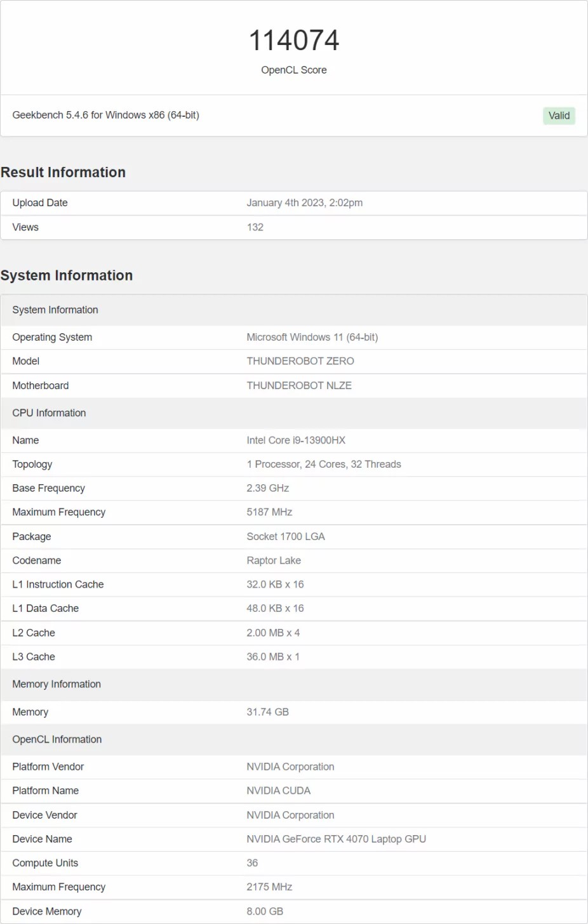
Task: Click Geekbench 5.4.6 for Windows version text
Action: pyautogui.click(x=105, y=115)
